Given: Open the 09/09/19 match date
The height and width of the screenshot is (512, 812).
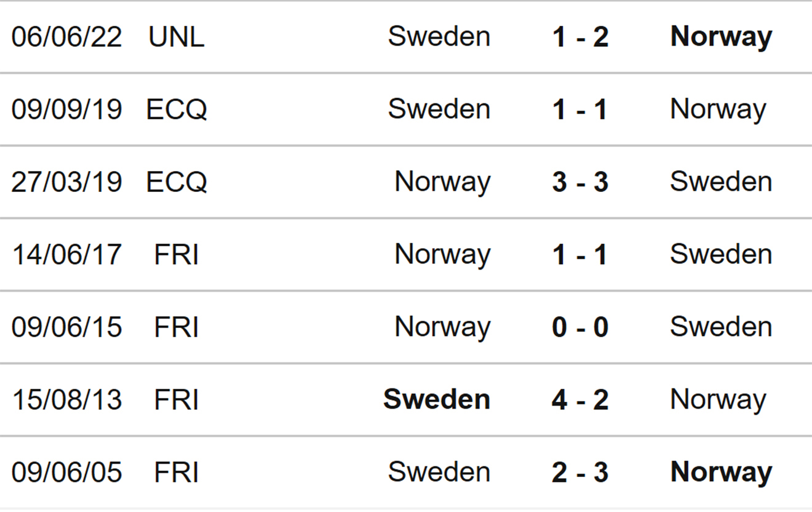Looking at the screenshot, I should pos(66,110).
